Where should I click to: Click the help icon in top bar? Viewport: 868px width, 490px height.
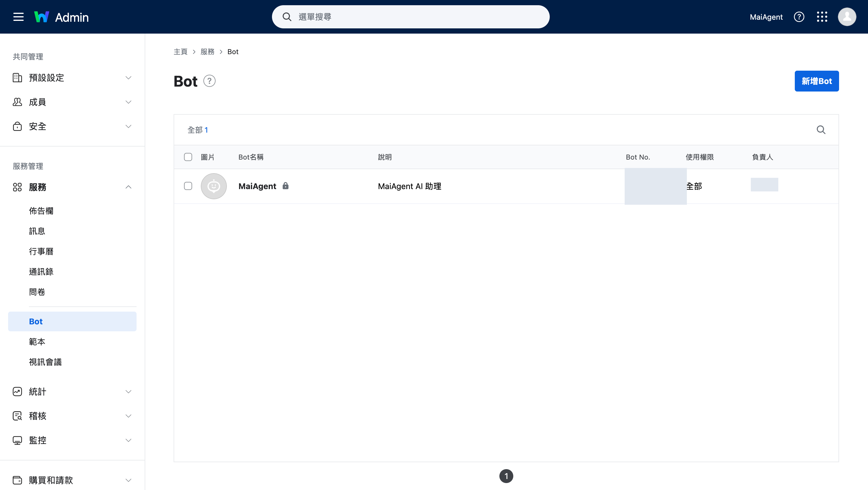coord(799,17)
